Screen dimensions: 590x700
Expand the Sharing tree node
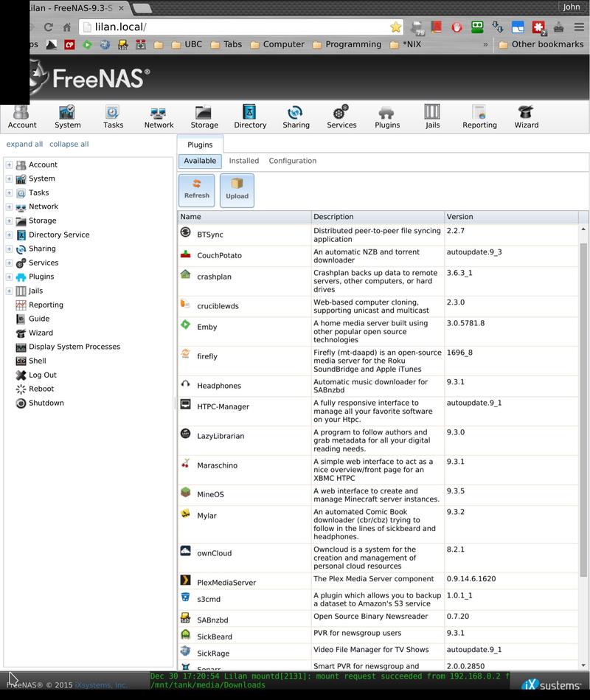point(9,249)
